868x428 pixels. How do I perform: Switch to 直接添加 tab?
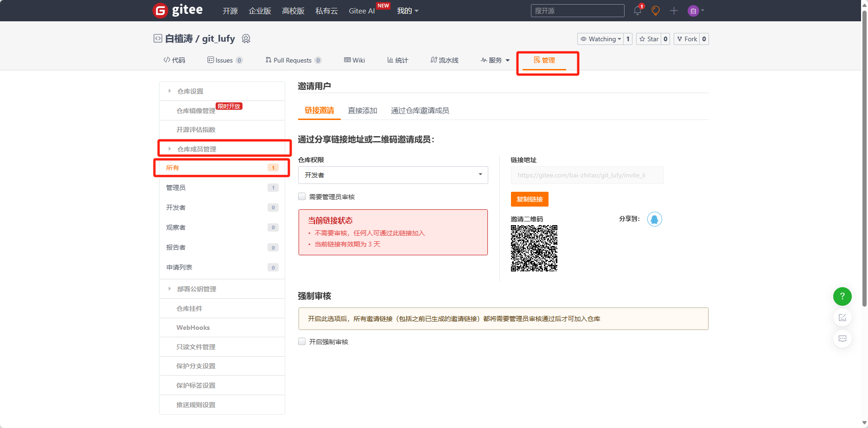tap(363, 110)
